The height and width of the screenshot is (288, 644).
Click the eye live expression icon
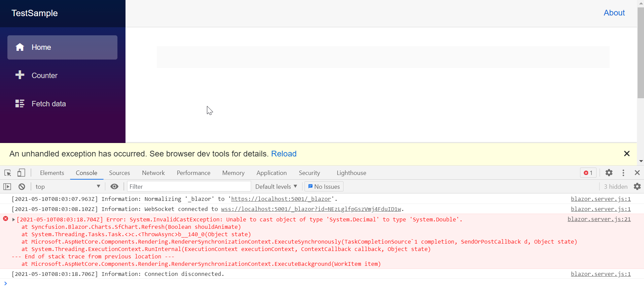click(114, 187)
